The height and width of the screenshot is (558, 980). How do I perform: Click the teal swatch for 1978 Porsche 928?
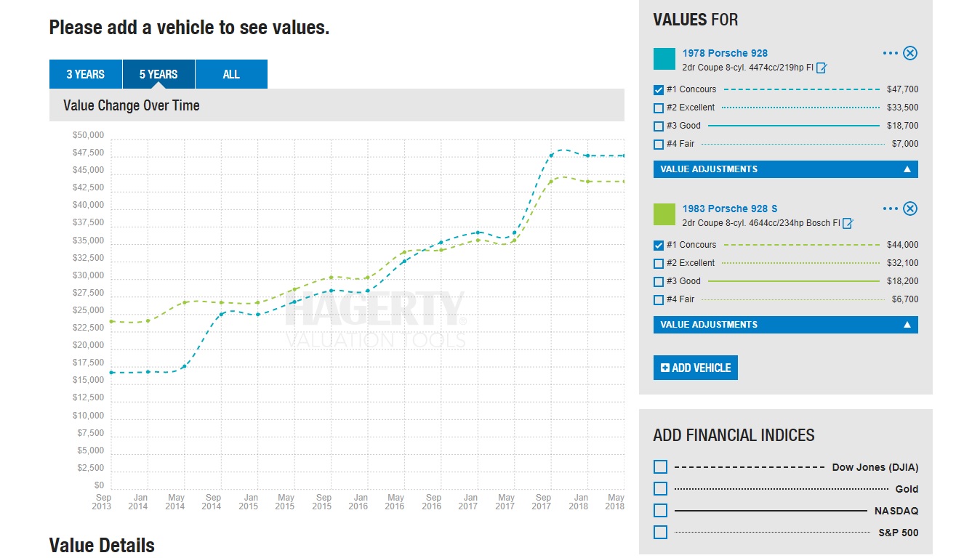click(664, 59)
